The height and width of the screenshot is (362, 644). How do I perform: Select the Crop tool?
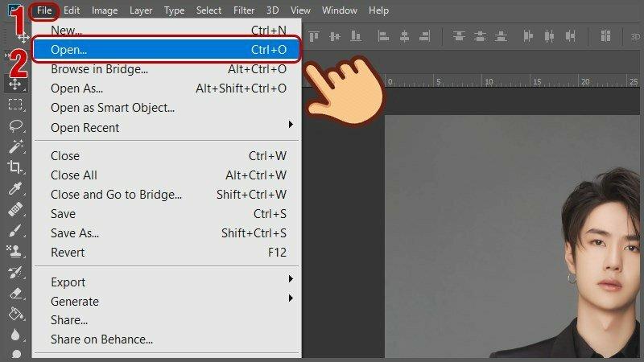(x=15, y=167)
